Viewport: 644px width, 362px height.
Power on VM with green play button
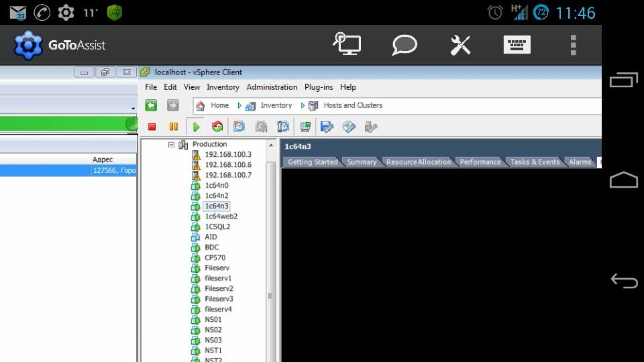point(196,127)
